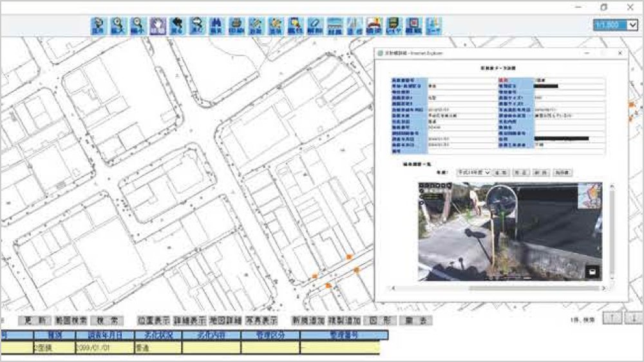Activate the hand pan/move tool
The width and height of the screenshot is (644, 362).
(158, 26)
